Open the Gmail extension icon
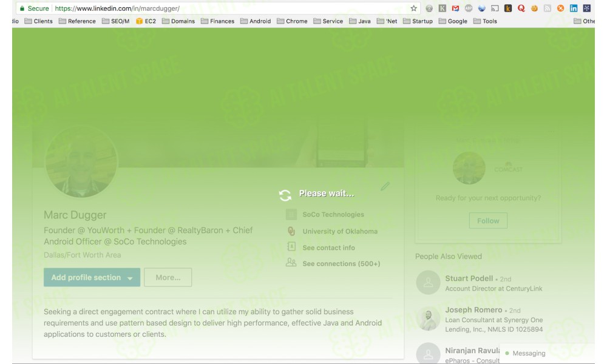Screen dimensions: 607x364 click(455, 8)
